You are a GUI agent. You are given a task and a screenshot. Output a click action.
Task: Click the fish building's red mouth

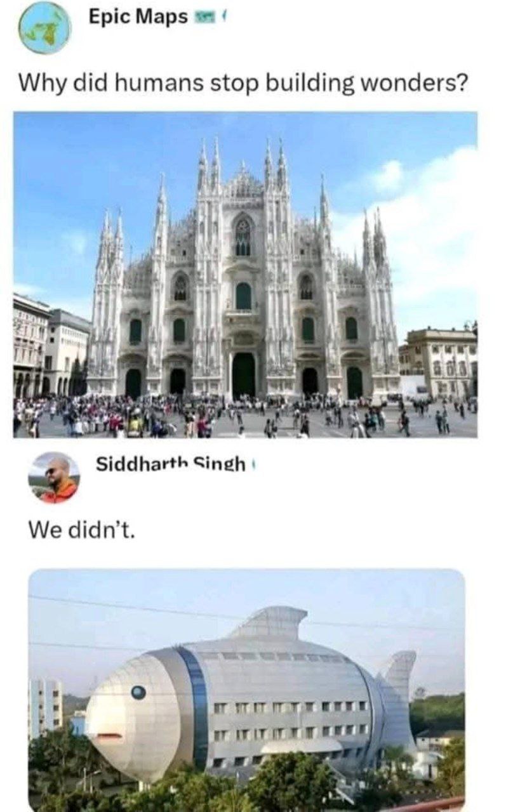[x=109, y=737]
